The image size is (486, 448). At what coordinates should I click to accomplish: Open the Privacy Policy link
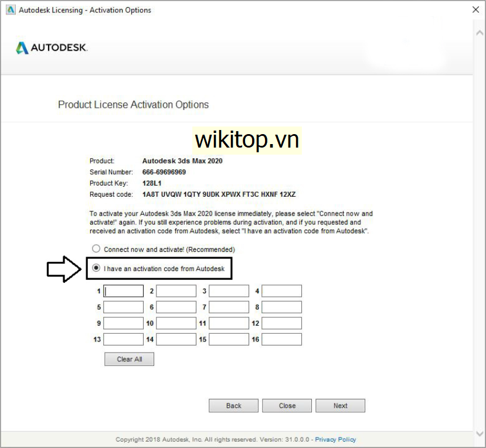[x=335, y=439]
